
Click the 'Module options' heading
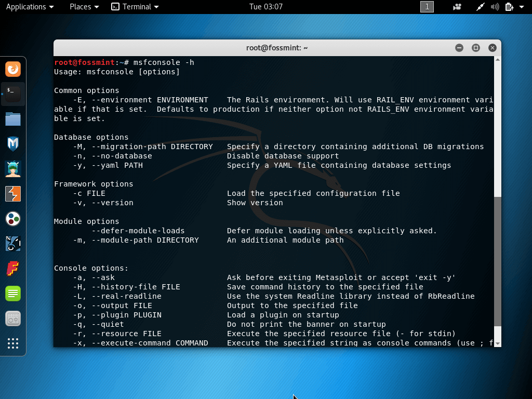(x=87, y=221)
